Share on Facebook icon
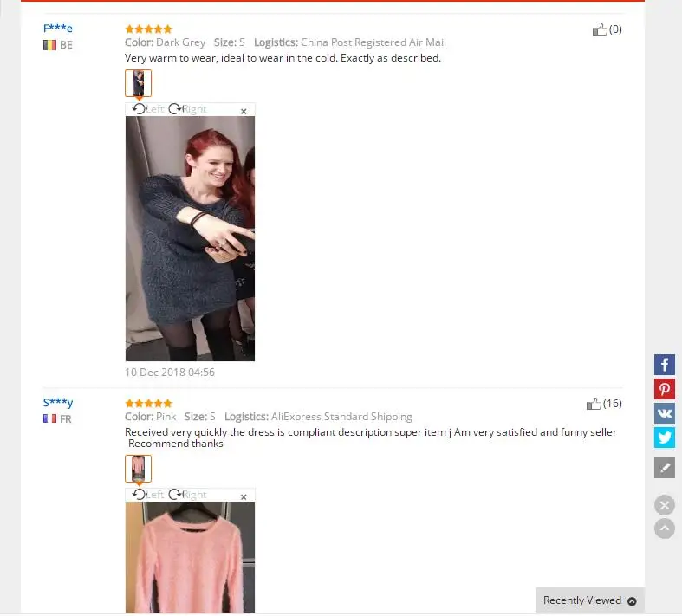The image size is (682, 616). [664, 364]
